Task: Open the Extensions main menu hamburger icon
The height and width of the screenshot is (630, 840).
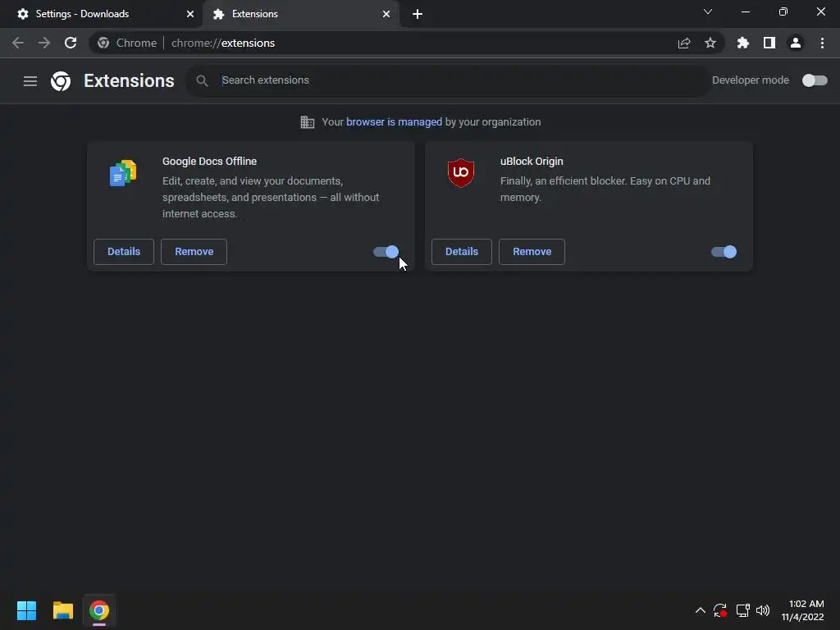Action: point(30,81)
